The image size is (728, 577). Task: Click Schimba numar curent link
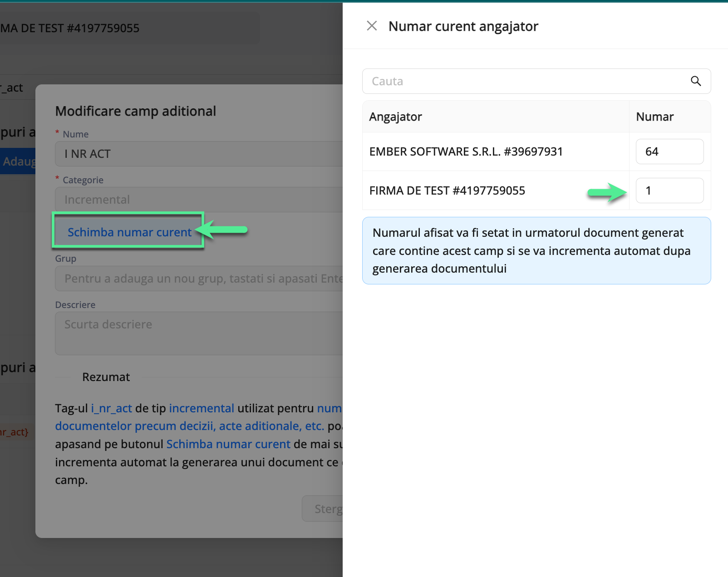(129, 232)
